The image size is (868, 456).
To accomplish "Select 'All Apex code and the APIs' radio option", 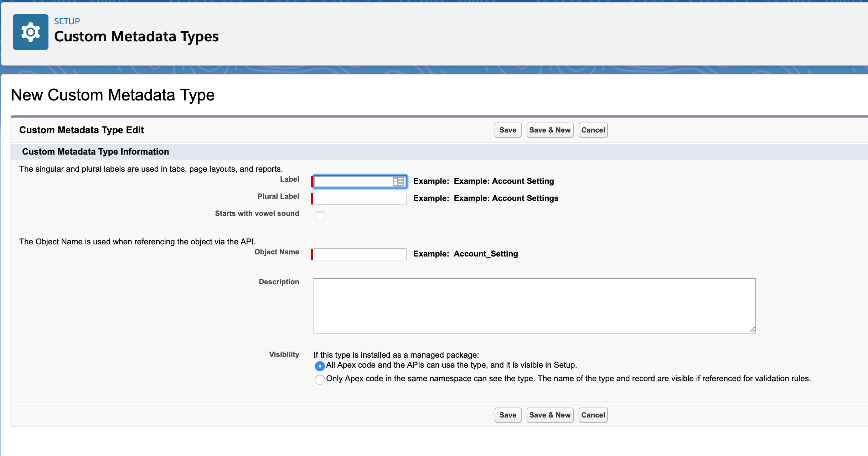I will 320,366.
